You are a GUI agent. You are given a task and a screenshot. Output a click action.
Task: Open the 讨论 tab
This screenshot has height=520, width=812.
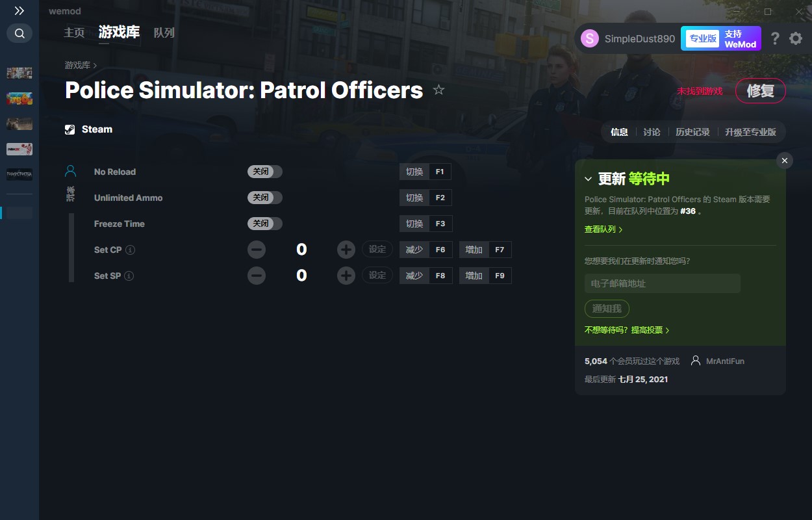point(652,132)
